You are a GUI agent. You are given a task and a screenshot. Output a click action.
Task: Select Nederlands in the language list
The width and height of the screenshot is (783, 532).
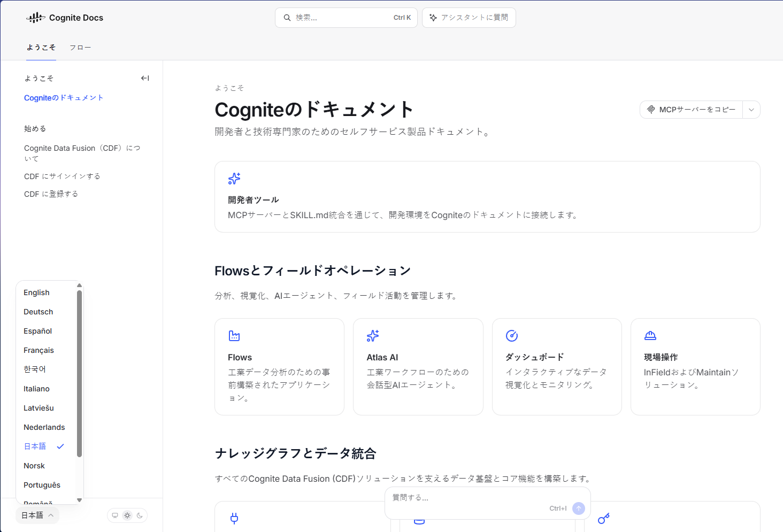click(46, 427)
